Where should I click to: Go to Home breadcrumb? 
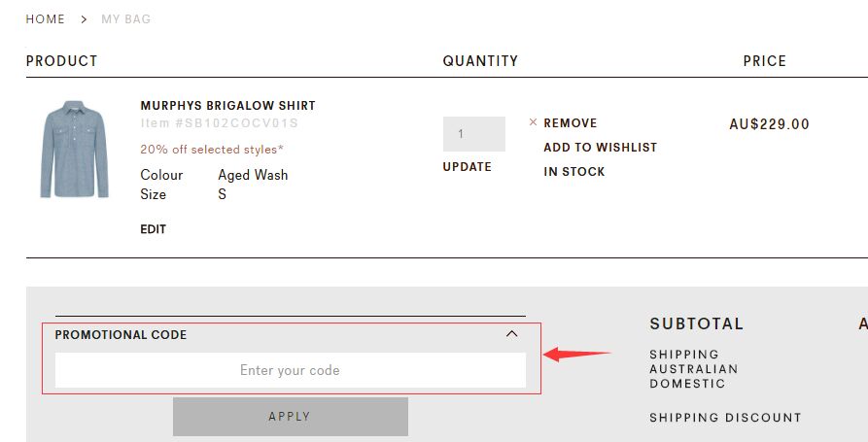[x=45, y=19]
